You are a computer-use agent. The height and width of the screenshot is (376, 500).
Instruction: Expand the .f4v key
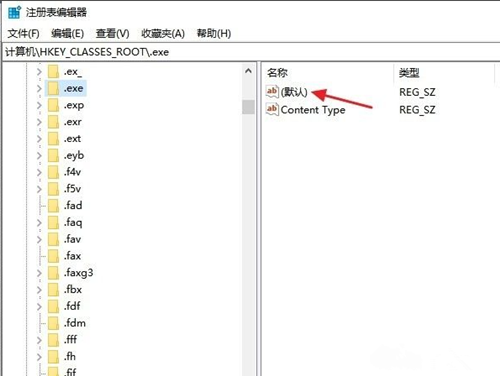pos(39,172)
